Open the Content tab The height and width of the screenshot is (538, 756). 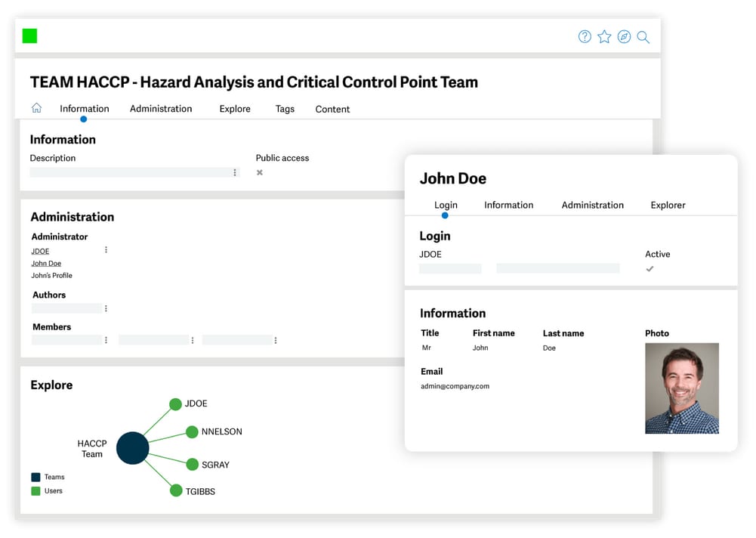point(332,109)
